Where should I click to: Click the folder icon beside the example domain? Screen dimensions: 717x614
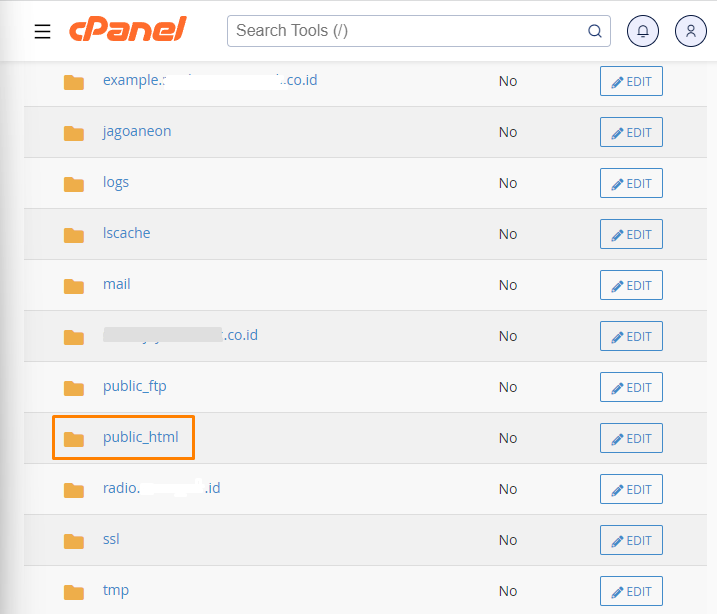point(74,82)
